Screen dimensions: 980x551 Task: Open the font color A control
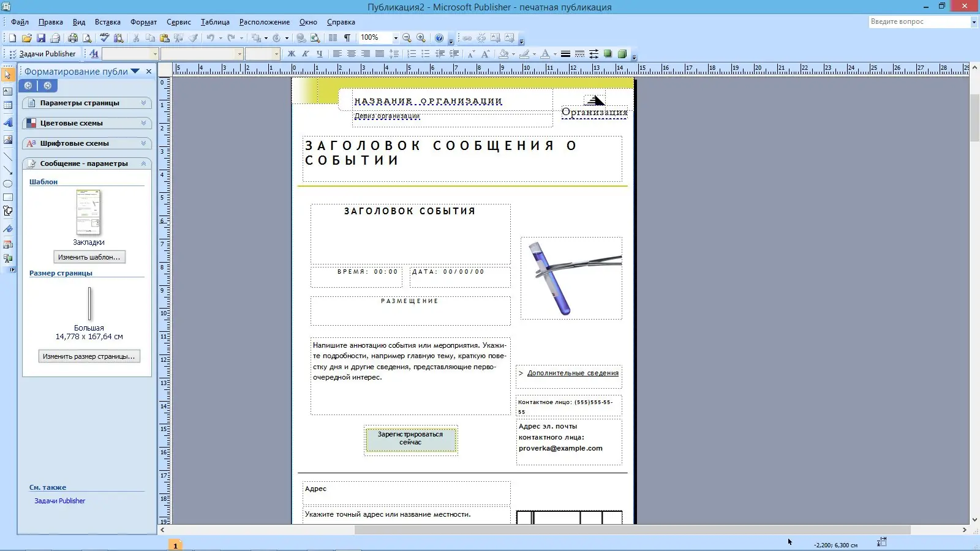pyautogui.click(x=545, y=54)
